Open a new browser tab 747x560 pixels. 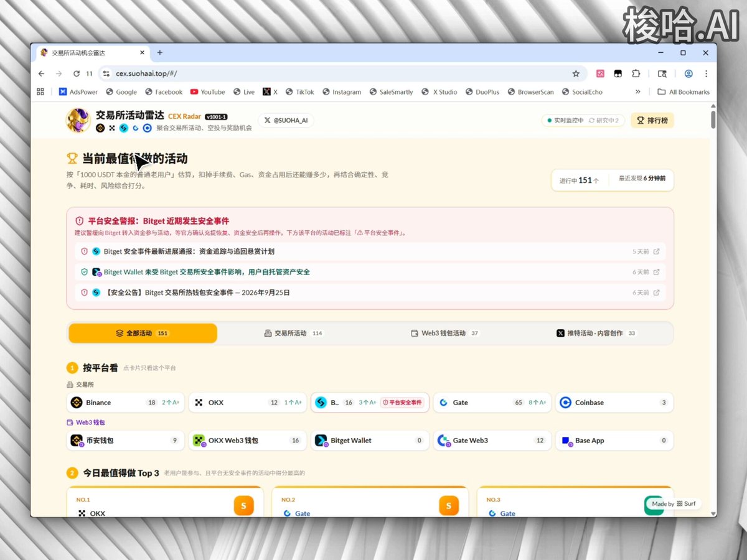pos(159,53)
